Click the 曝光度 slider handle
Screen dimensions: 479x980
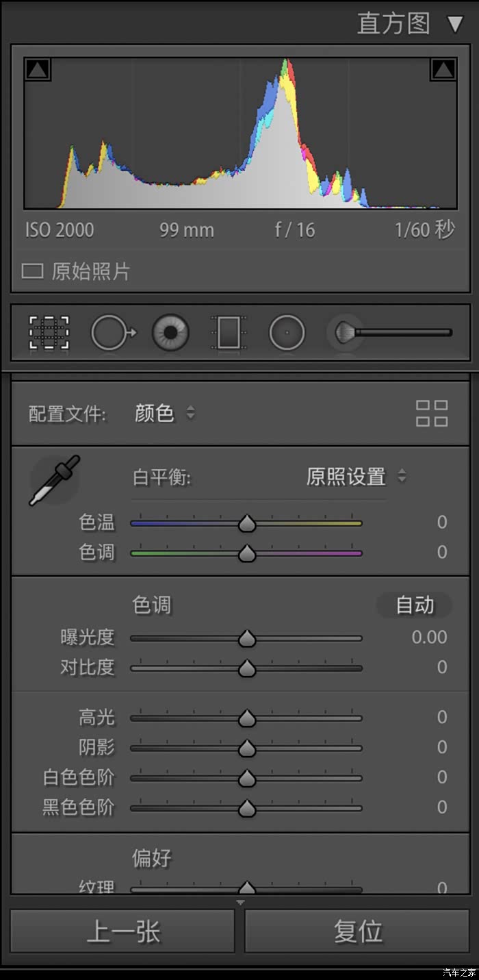pos(246,639)
